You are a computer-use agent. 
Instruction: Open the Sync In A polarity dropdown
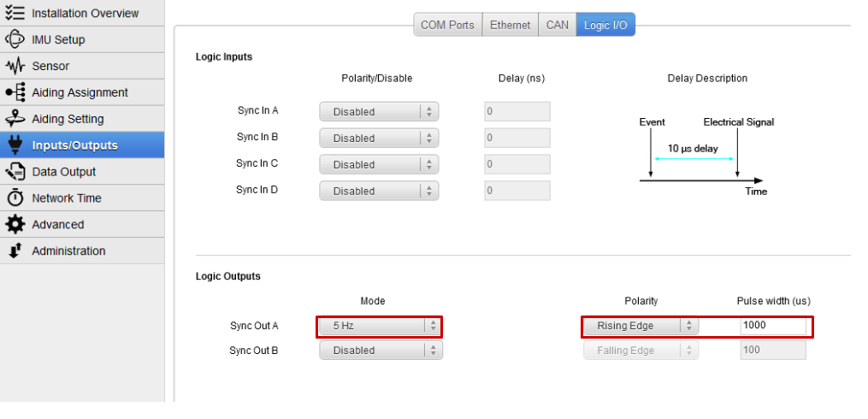(379, 112)
